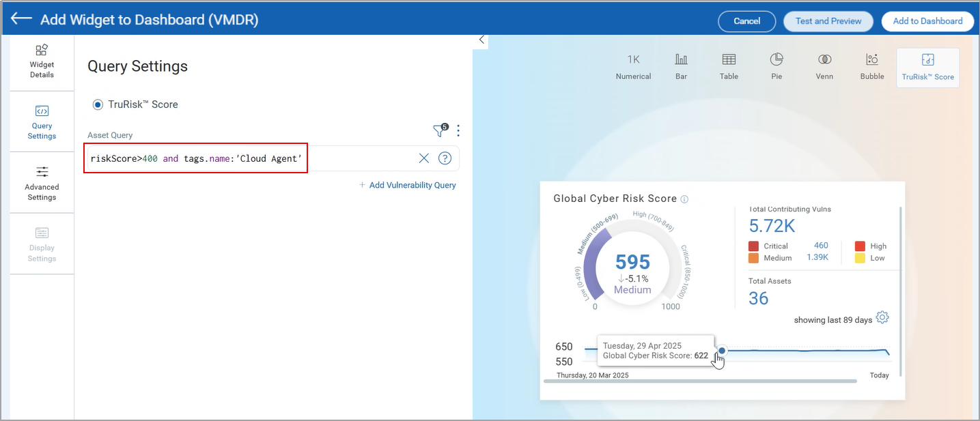Select the TruRisk Score radio button

pyautogui.click(x=98, y=104)
